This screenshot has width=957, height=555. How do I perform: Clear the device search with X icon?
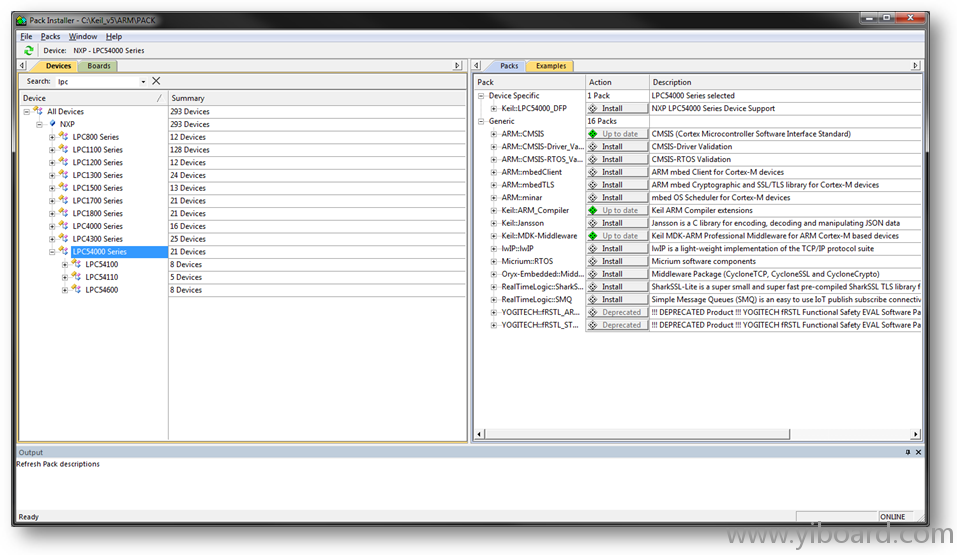(156, 81)
